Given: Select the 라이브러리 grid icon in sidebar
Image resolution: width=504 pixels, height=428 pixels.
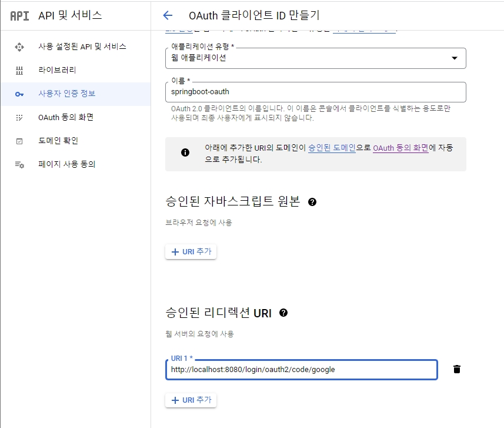Looking at the screenshot, I should tap(19, 71).
